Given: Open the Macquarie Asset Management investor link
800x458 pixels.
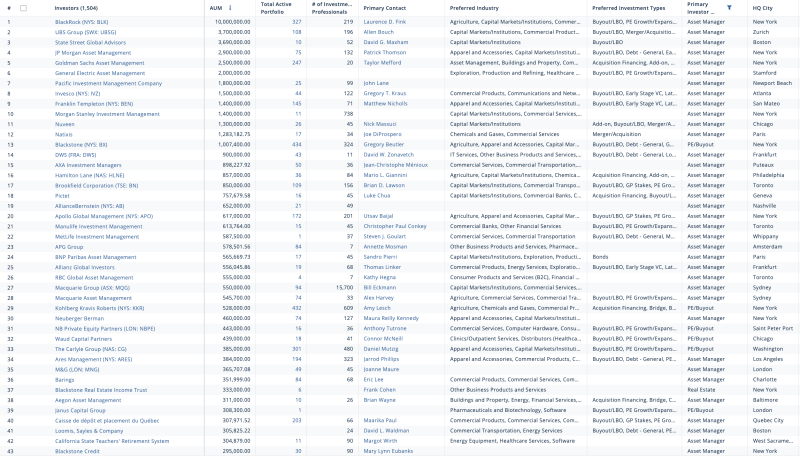Looking at the screenshot, I should (93, 298).
